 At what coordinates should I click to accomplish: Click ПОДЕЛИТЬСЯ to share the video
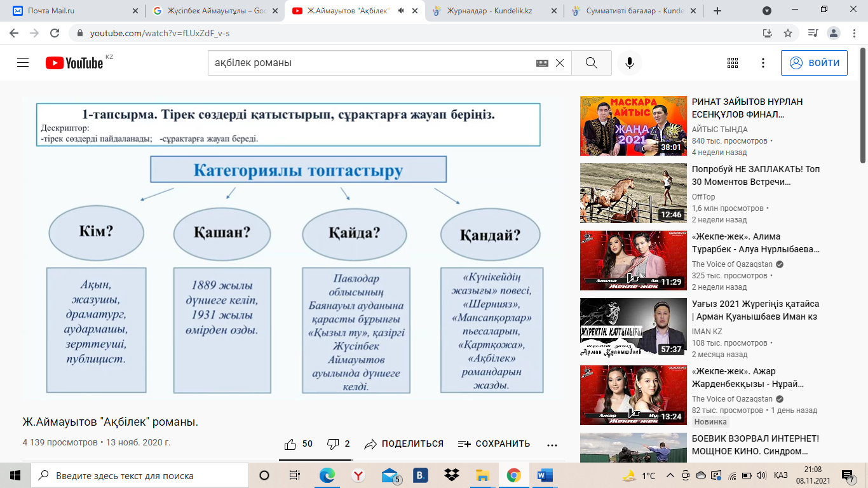[404, 444]
